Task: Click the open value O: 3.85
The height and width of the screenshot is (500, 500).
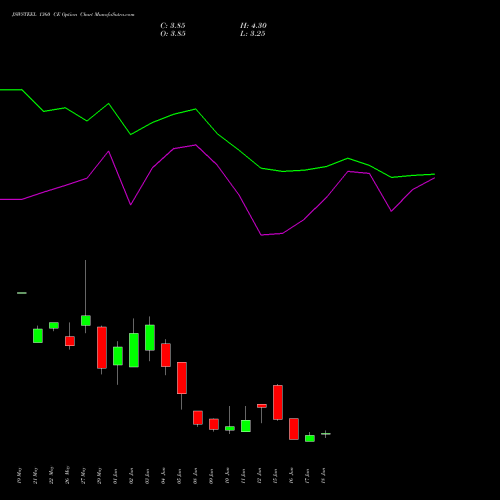Action: coord(173,34)
